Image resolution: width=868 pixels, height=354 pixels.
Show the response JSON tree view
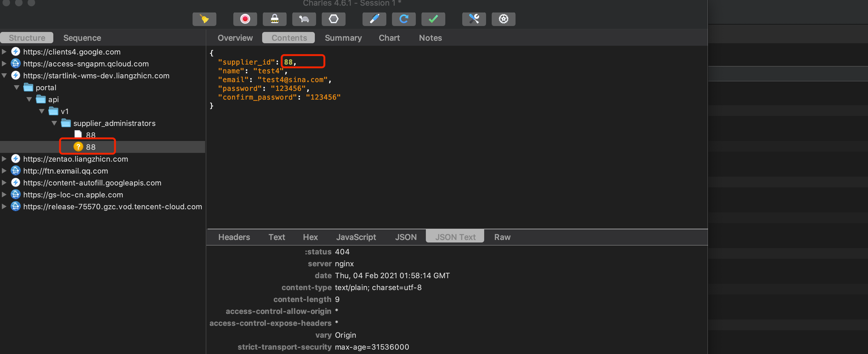(x=406, y=237)
